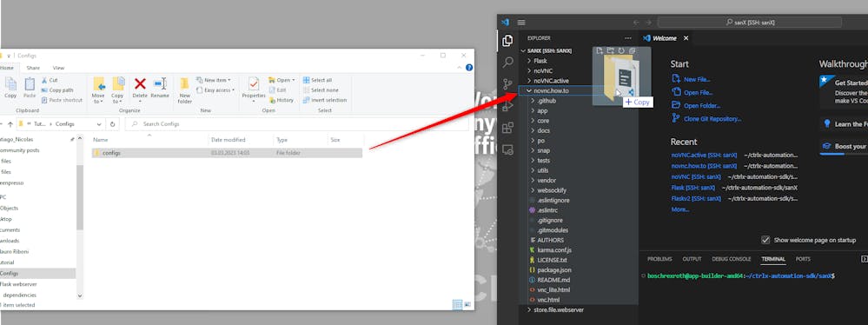Expand the store.file.webserver folder in VS Code
This screenshot has height=325, width=868.
point(529,309)
